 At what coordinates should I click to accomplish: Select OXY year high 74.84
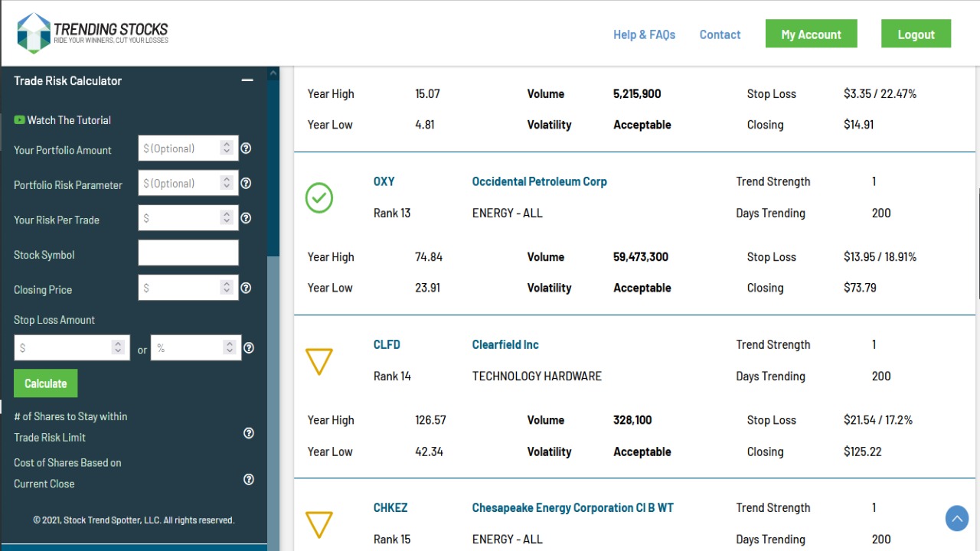tap(429, 257)
